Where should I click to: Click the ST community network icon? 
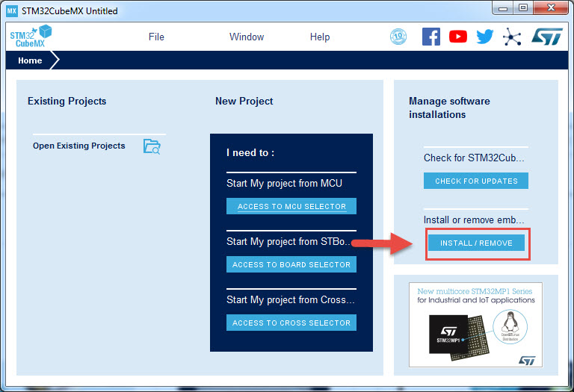point(512,37)
